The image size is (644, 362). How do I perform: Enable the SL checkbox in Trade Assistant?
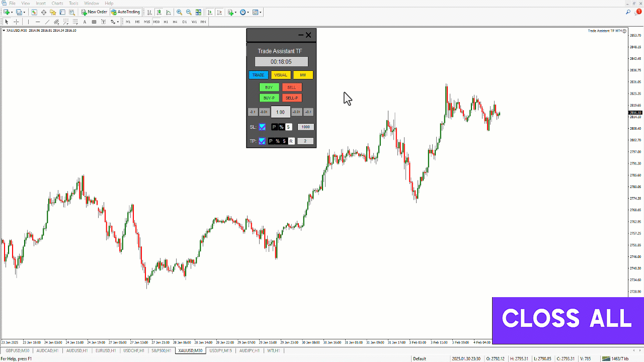[x=262, y=127]
